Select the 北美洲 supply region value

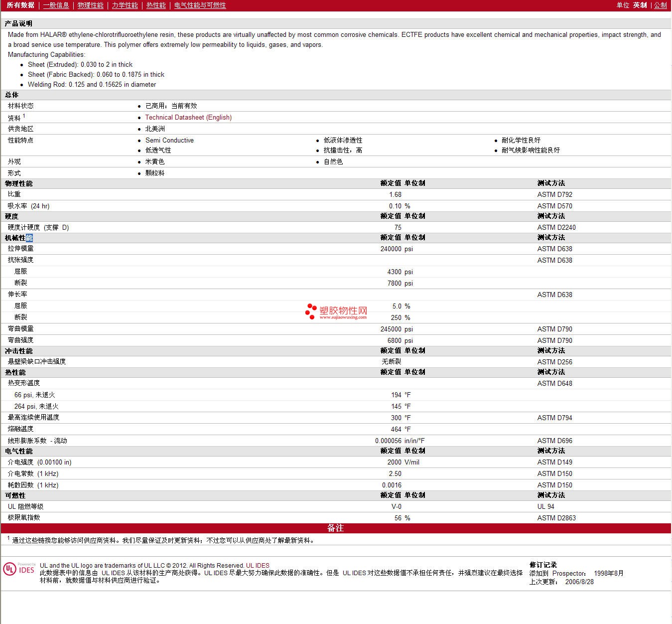tap(155, 129)
